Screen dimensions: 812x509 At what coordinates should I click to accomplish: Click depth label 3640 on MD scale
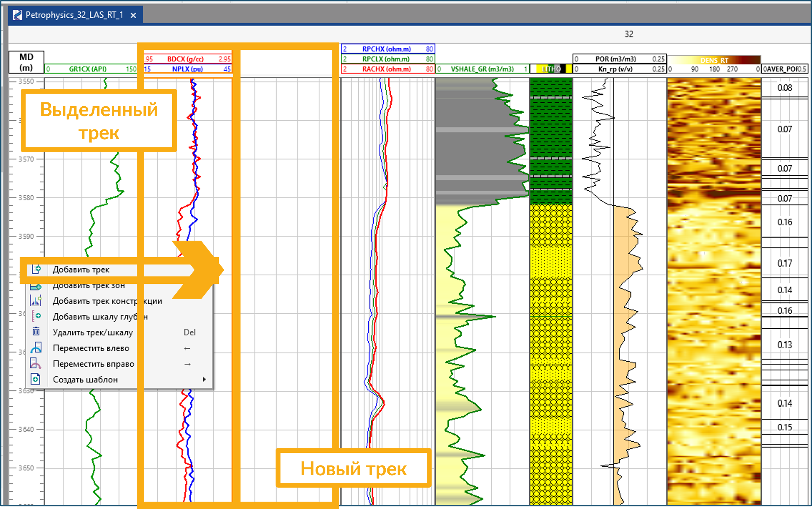point(26,429)
